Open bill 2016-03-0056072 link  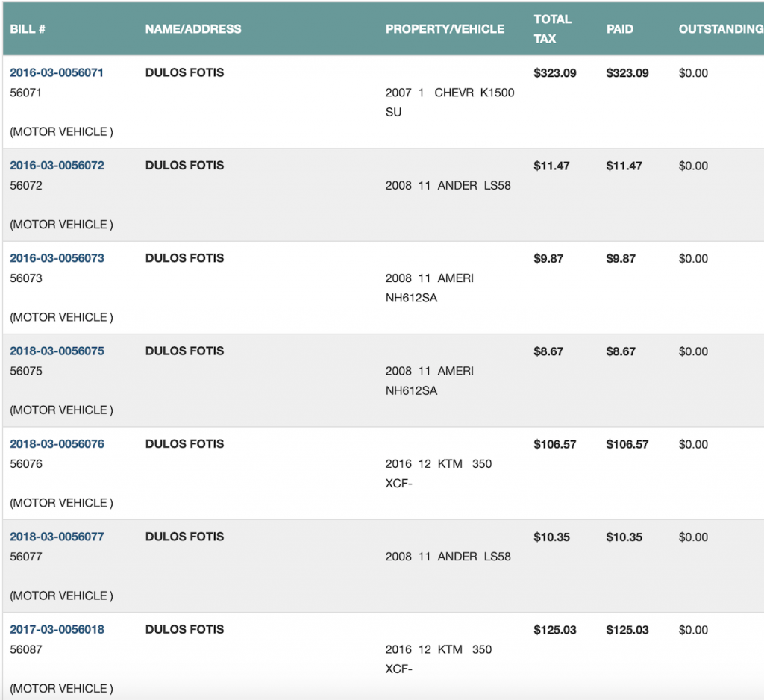(57, 166)
